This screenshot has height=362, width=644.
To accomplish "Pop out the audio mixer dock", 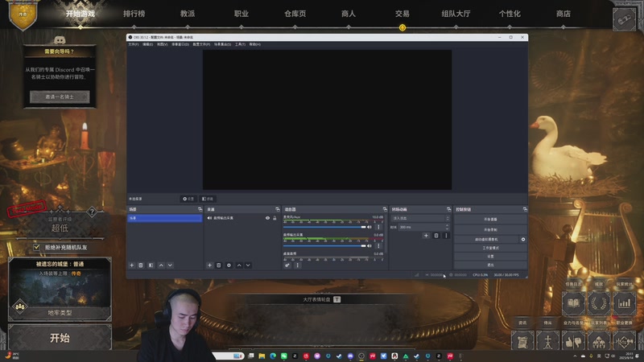I will click(x=385, y=209).
